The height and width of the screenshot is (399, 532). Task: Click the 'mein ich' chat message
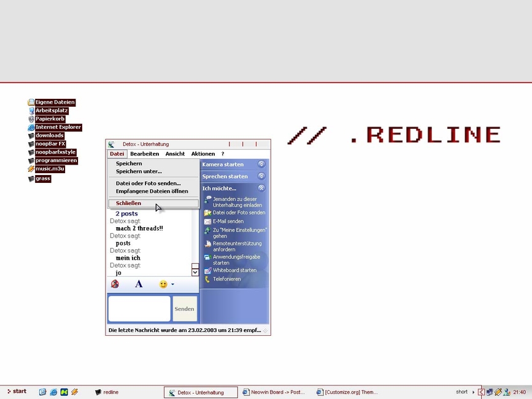[128, 258]
